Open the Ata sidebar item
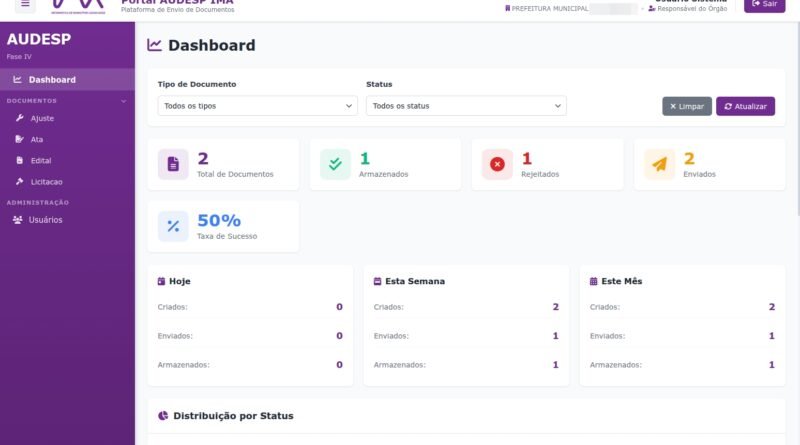The image size is (800, 445). click(36, 139)
